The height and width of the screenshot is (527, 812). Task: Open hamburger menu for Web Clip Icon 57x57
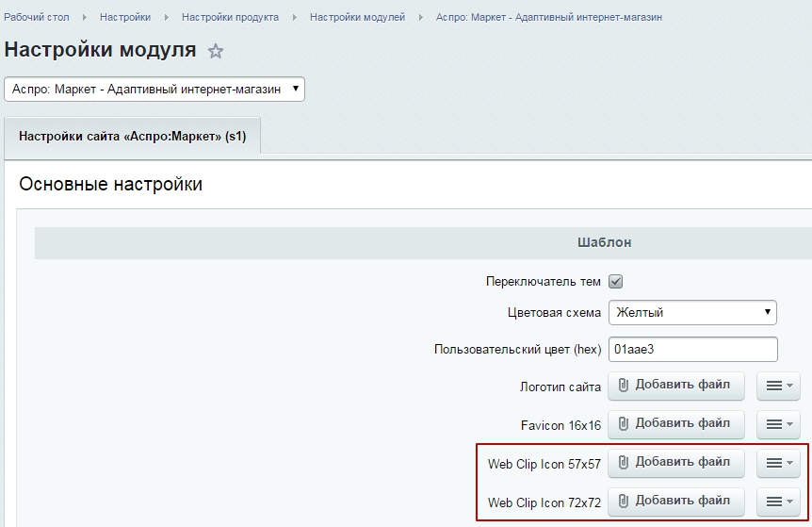pyautogui.click(x=778, y=463)
